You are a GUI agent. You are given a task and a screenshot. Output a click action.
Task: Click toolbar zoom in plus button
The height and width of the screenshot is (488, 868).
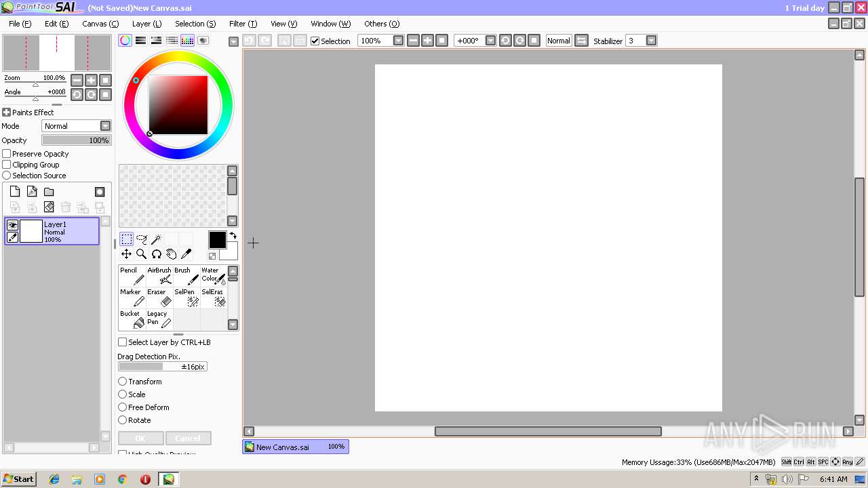[x=427, y=41]
